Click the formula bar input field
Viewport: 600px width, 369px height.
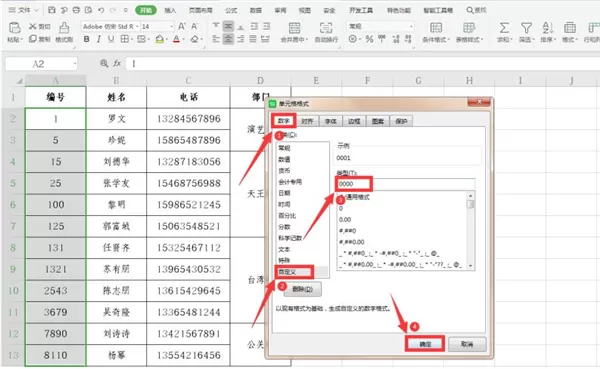[364, 64]
